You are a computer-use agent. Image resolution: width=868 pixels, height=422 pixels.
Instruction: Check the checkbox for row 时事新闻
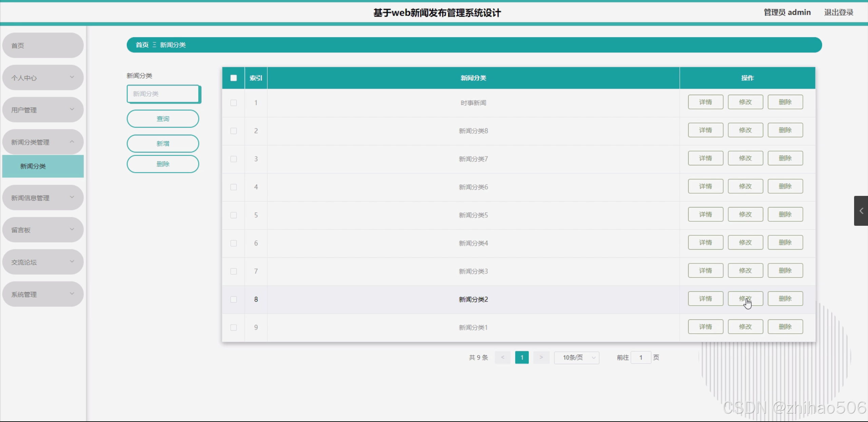[x=233, y=103]
